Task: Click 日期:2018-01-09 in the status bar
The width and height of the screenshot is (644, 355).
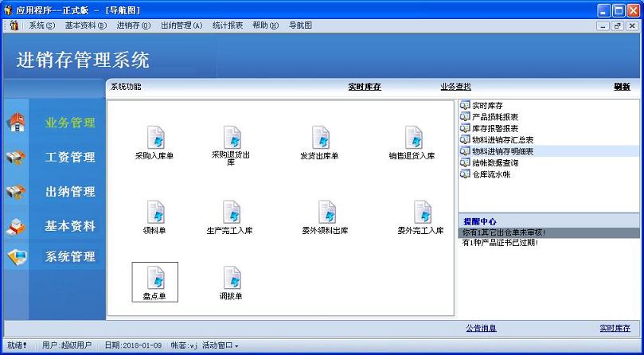Action: [x=134, y=345]
